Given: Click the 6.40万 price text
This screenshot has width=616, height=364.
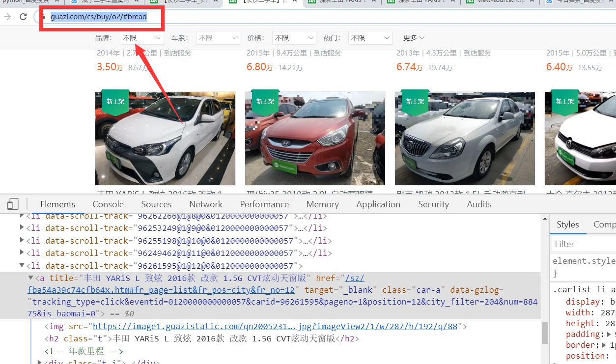Looking at the screenshot, I should pos(560,67).
